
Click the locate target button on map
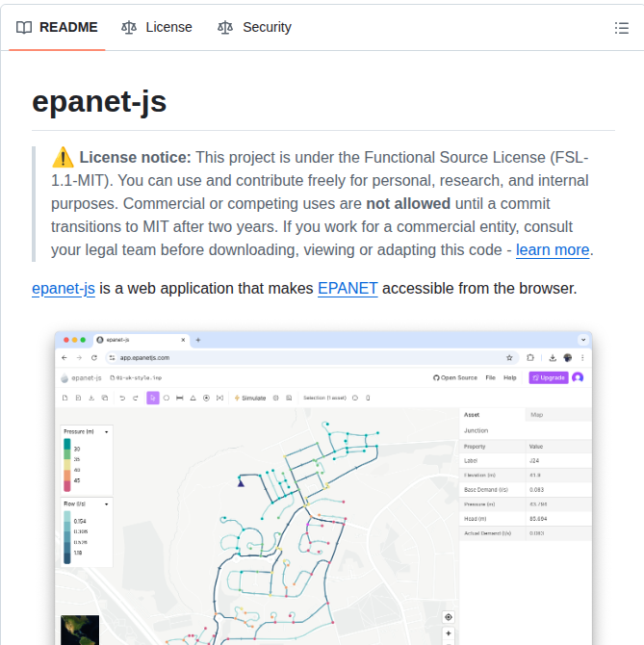click(449, 617)
